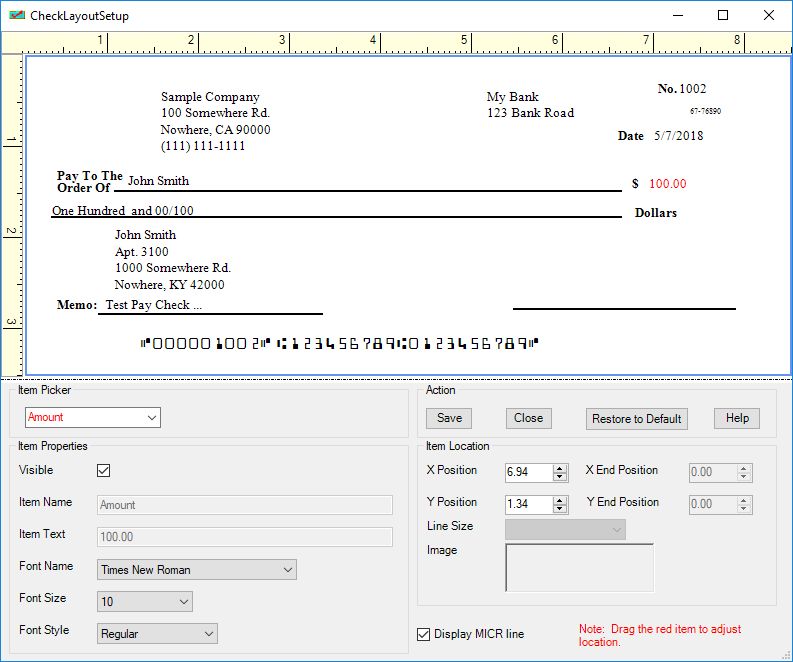Open the Font Size dropdown
Viewport: 793px width, 662px height.
pos(145,602)
